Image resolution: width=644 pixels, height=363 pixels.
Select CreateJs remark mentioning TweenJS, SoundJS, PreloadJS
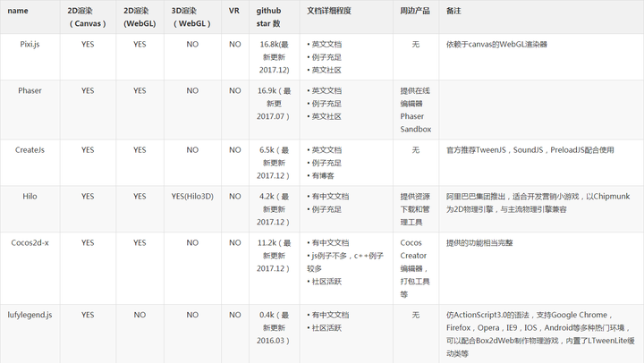(530, 150)
